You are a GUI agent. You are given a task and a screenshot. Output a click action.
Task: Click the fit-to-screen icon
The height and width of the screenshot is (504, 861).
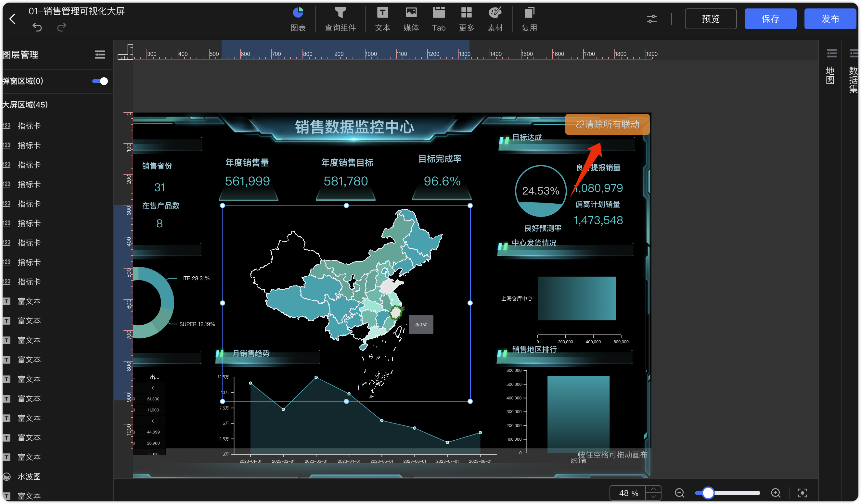pos(802,492)
